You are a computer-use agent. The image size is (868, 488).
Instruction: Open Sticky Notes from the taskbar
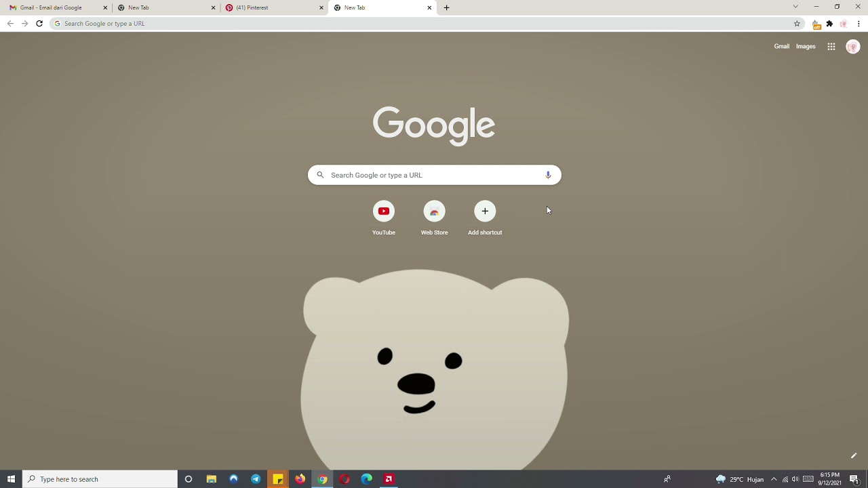pos(278,479)
